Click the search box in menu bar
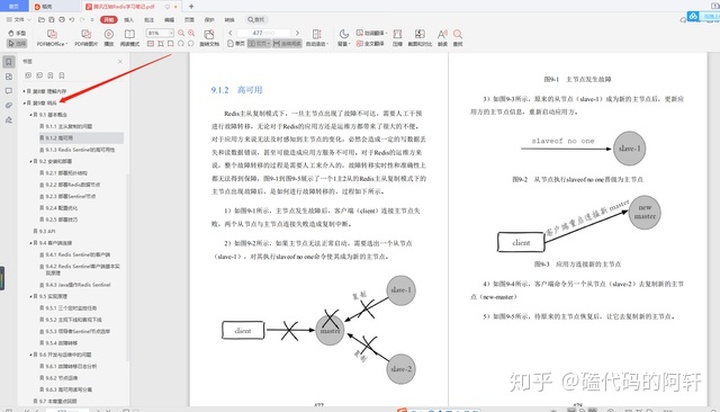 (x=256, y=20)
